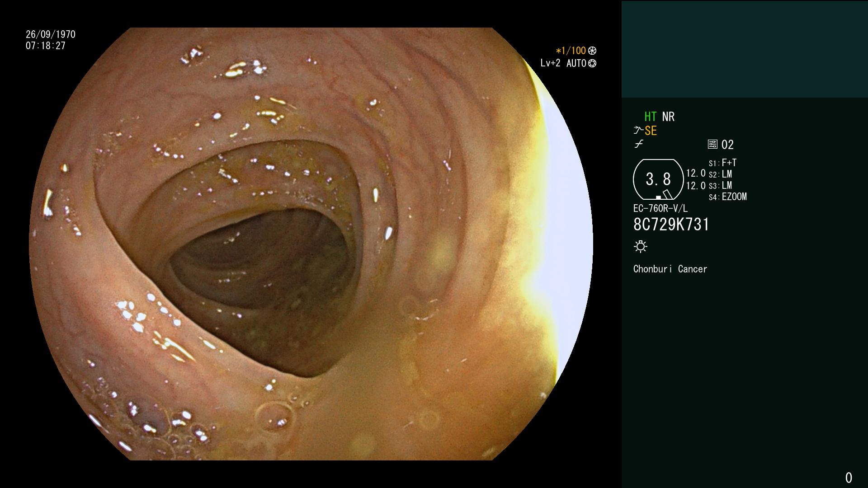Click the time 07:18:27

point(46,46)
